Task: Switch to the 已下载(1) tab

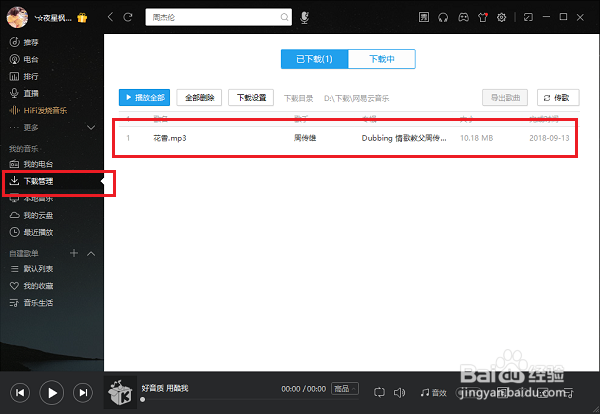Action: coord(315,59)
